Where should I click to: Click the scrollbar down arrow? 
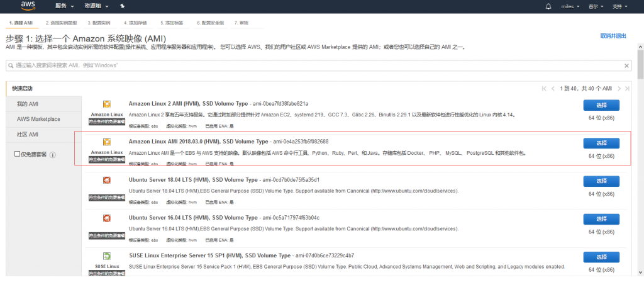[640, 272]
